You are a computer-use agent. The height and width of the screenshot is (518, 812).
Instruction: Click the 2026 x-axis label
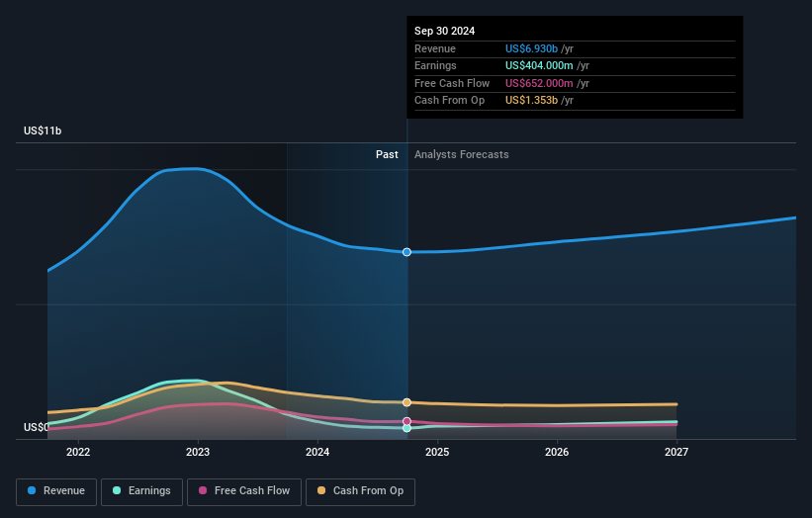point(557,452)
